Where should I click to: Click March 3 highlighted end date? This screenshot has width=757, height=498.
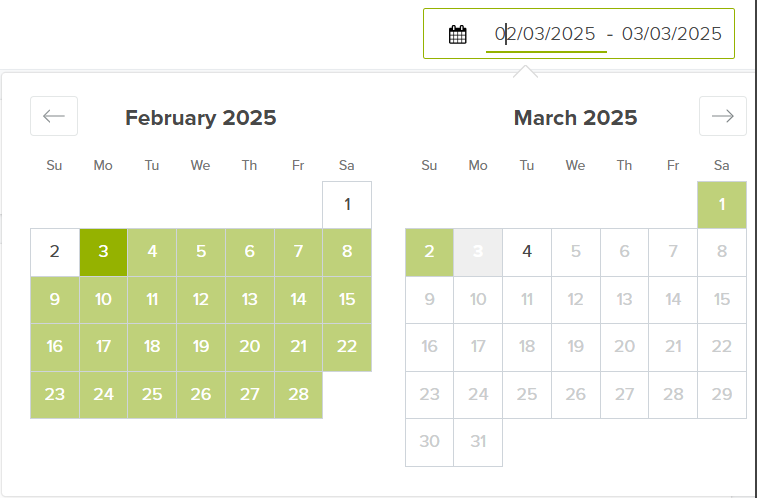click(x=478, y=252)
